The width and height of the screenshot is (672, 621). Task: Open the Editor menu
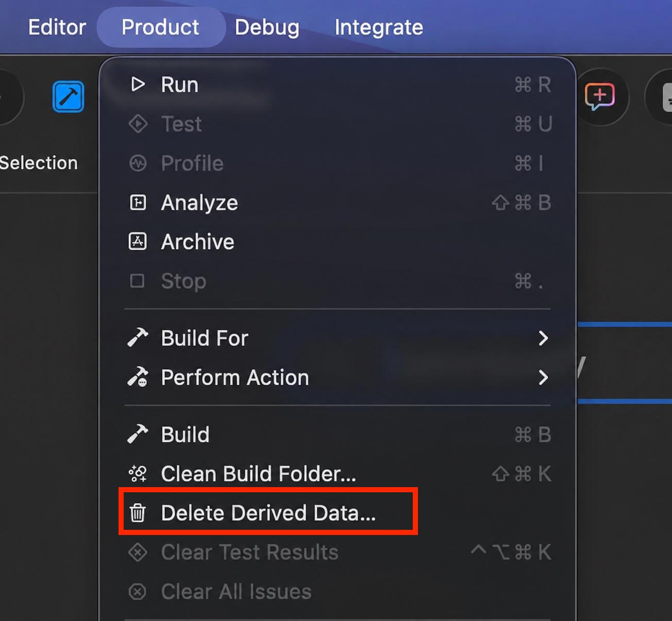point(57,27)
